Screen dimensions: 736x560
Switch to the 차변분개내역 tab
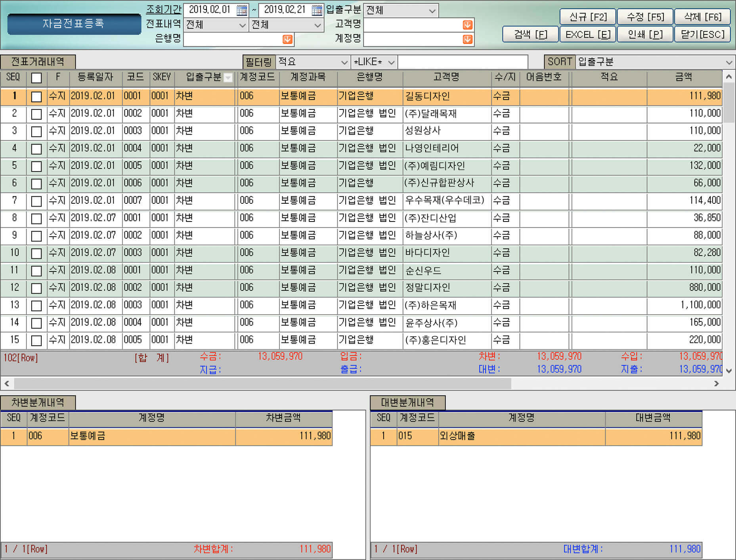[38, 402]
